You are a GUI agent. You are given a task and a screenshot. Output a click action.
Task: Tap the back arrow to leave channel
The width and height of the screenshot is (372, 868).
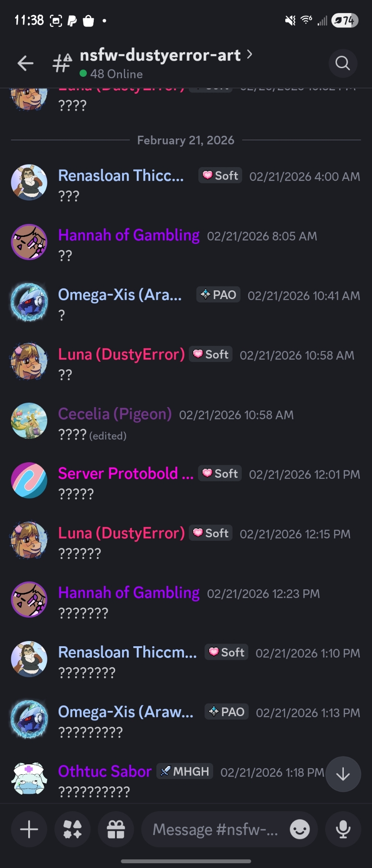25,63
